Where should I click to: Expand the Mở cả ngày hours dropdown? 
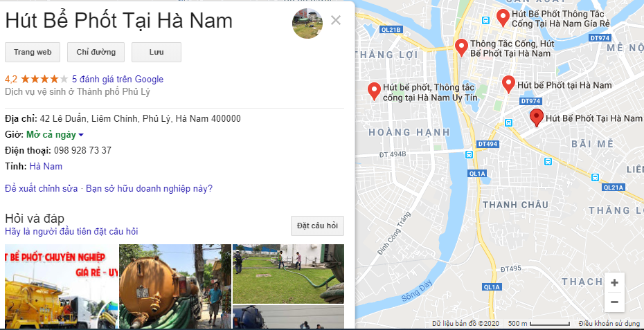[81, 135]
